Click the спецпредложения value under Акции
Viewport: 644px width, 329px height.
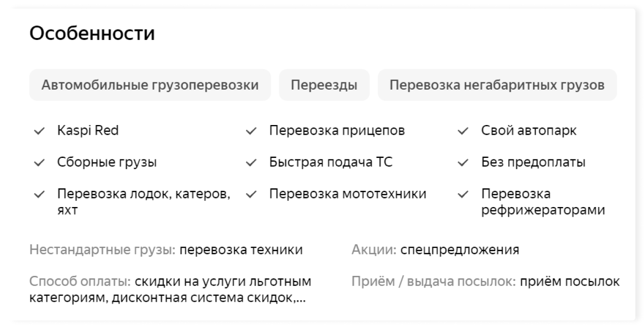(x=460, y=250)
